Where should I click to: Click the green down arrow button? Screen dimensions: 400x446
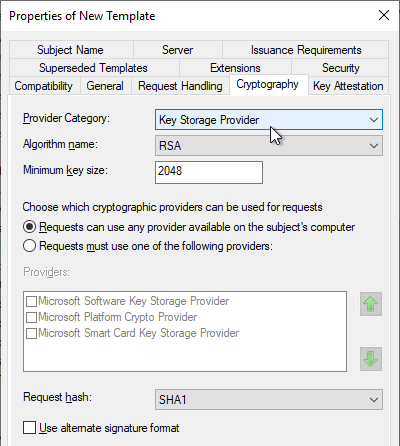pyautogui.click(x=371, y=359)
